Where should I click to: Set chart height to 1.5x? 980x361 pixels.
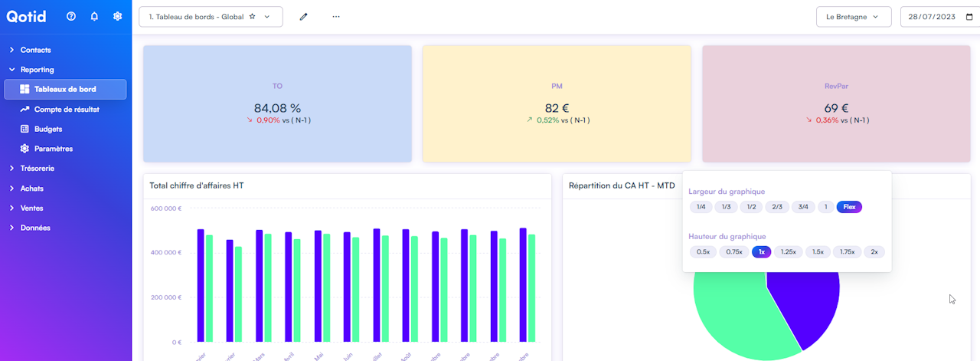(x=818, y=252)
